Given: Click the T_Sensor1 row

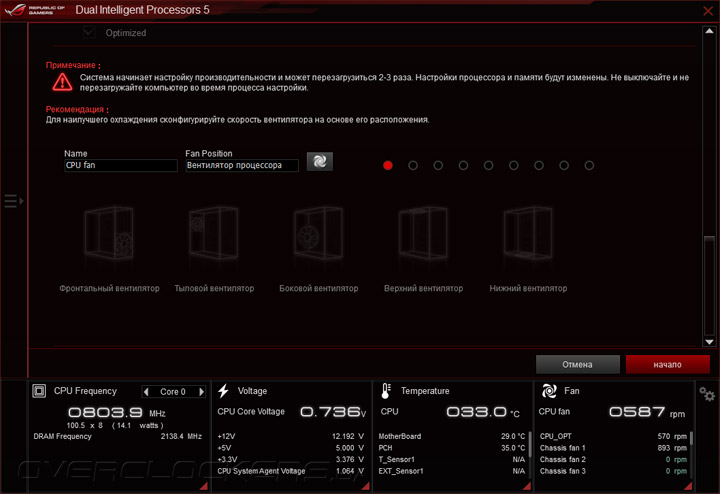Looking at the screenshot, I should (452, 460).
